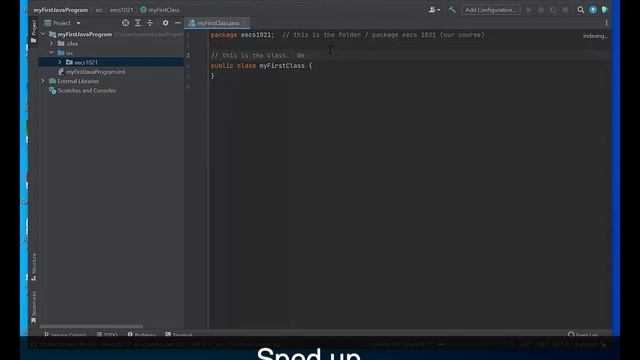Click the closing brace line in editor
The image size is (640, 360).
click(x=212, y=76)
